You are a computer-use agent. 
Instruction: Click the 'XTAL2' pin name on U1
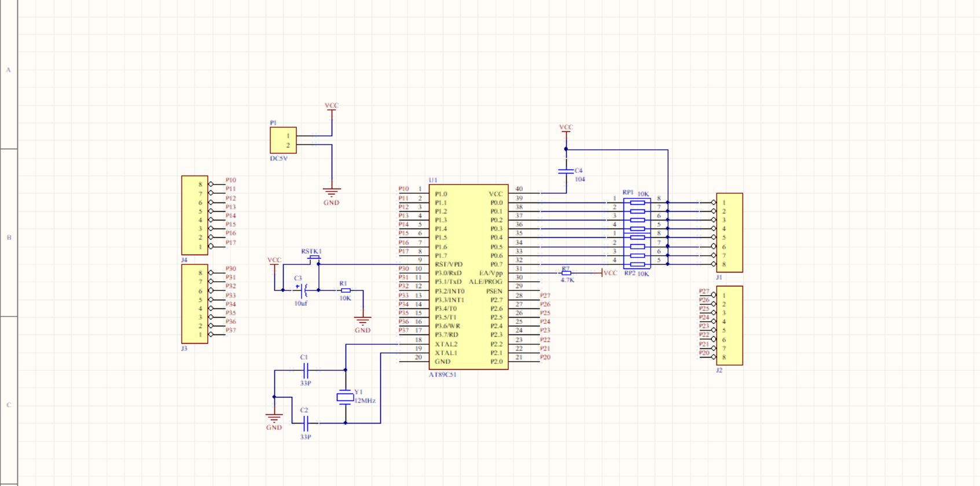tap(446, 344)
